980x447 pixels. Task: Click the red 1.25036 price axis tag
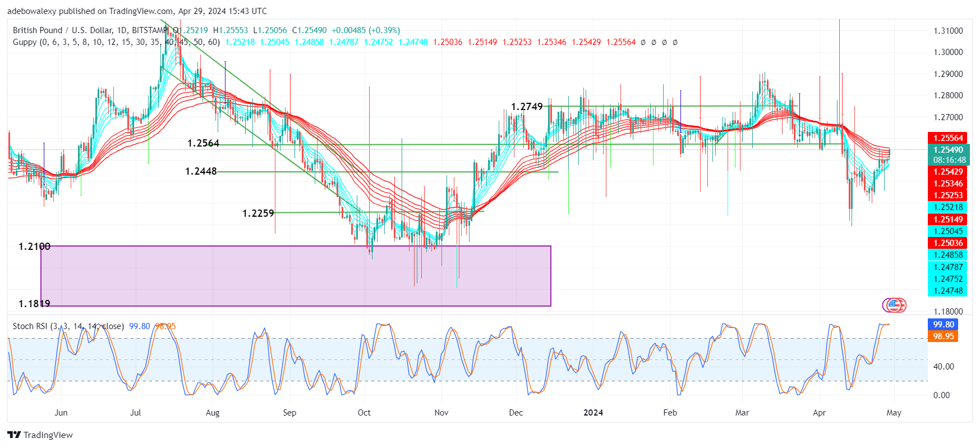948,243
